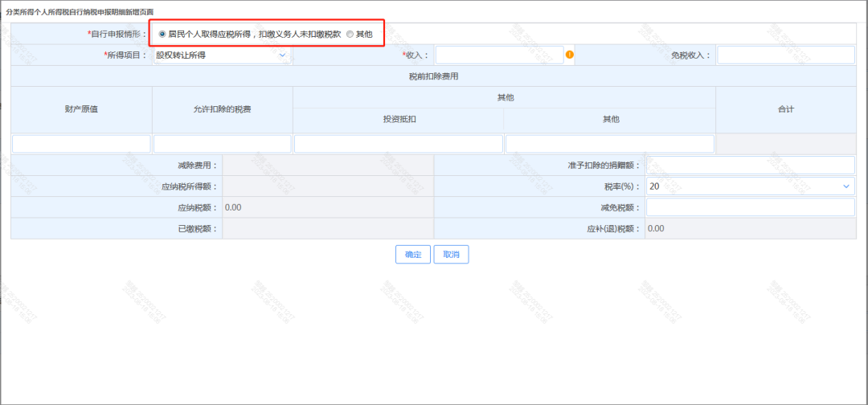Focus the input under the 其他 deduction column
The image size is (868, 405).
609,144
